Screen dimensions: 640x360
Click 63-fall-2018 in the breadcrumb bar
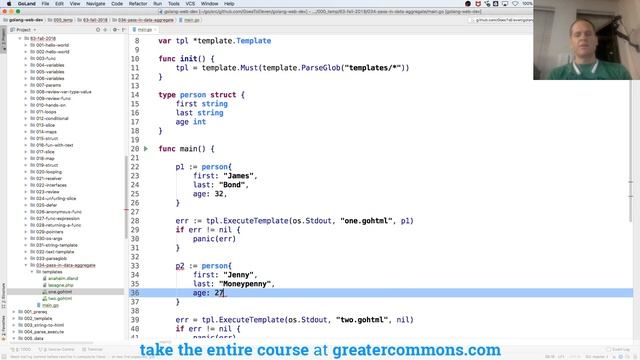point(95,20)
